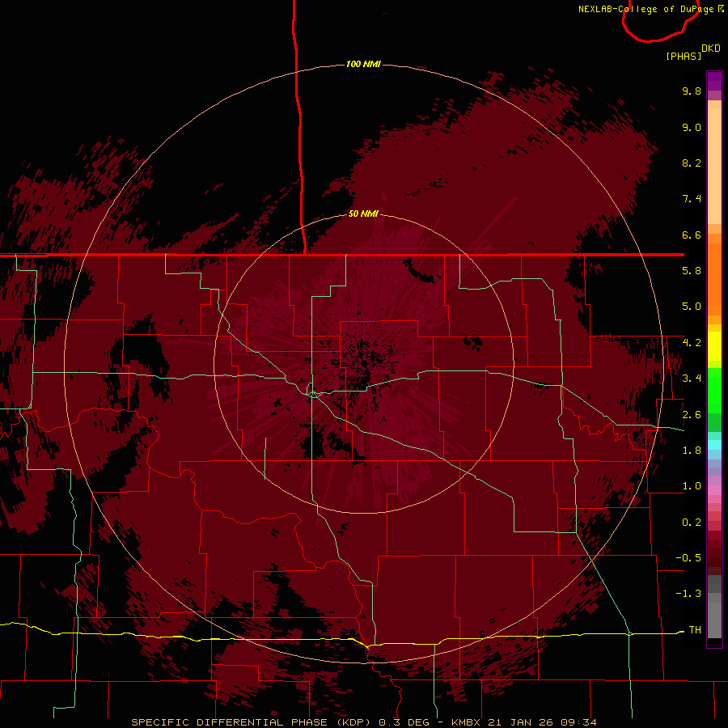728x728 pixels.
Task: Click the 5.8 scale value
Action: 692,271
